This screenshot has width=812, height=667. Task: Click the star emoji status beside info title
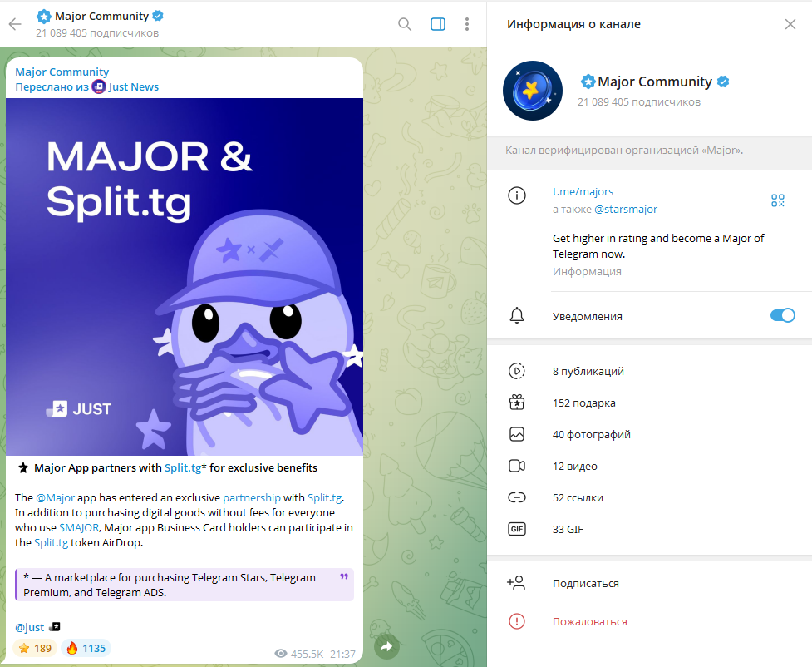click(x=588, y=82)
